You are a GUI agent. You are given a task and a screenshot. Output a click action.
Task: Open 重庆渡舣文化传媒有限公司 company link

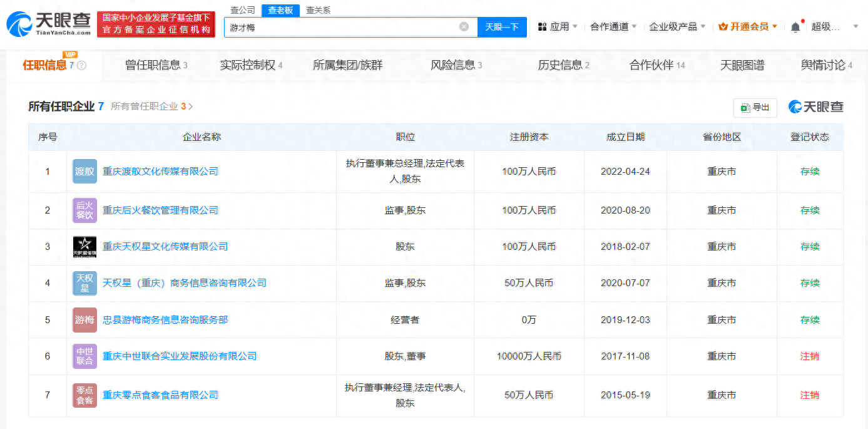click(x=160, y=172)
